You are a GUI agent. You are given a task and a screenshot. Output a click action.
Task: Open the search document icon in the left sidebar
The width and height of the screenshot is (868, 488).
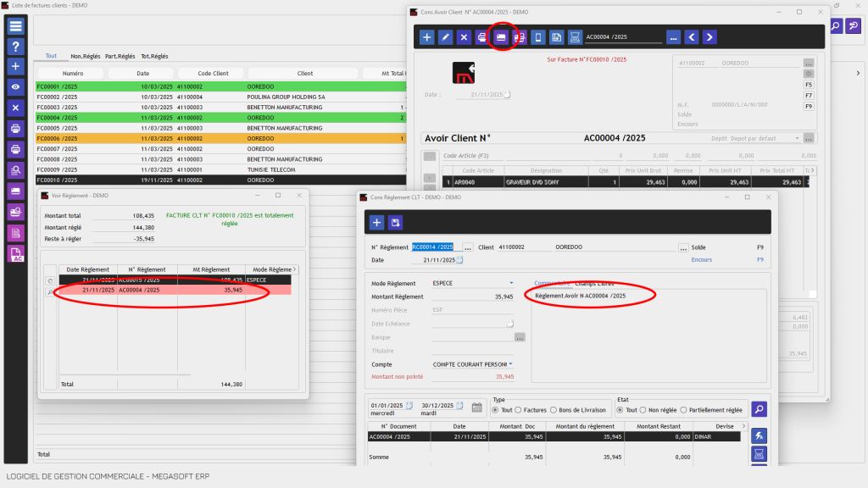(x=15, y=170)
